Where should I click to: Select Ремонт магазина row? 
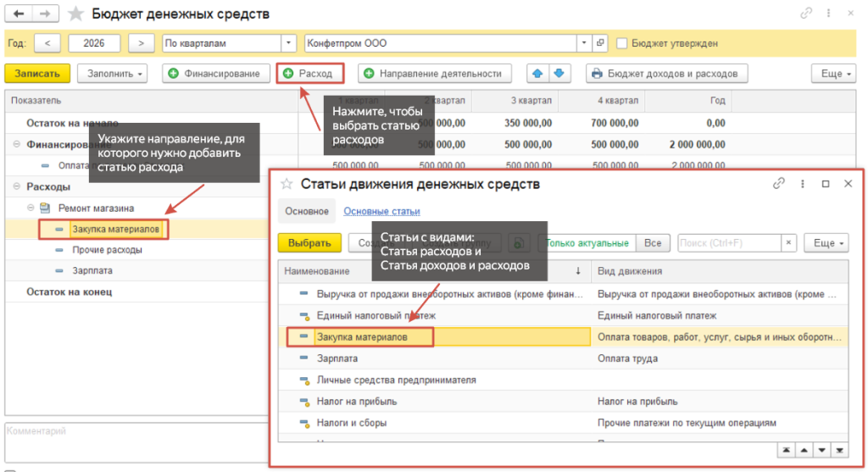tap(97, 208)
